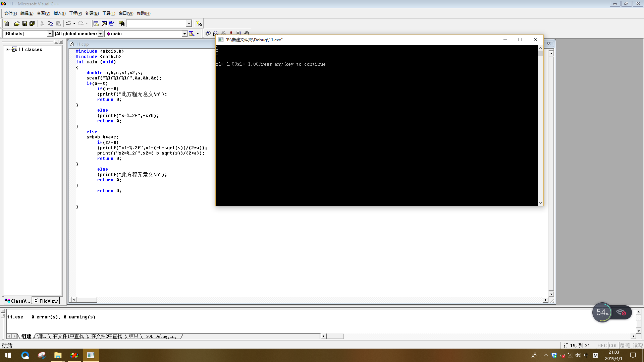
Task: Click the Save All icon
Action: (32, 23)
